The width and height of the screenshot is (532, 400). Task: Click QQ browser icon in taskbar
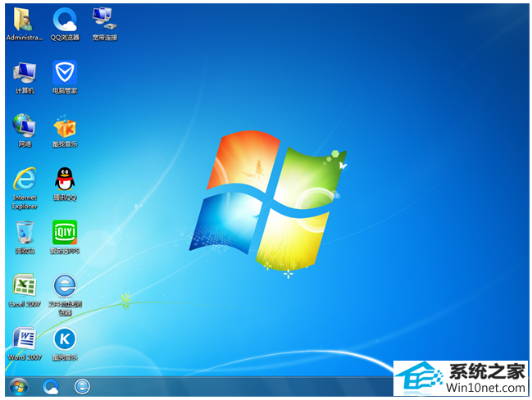[51, 387]
